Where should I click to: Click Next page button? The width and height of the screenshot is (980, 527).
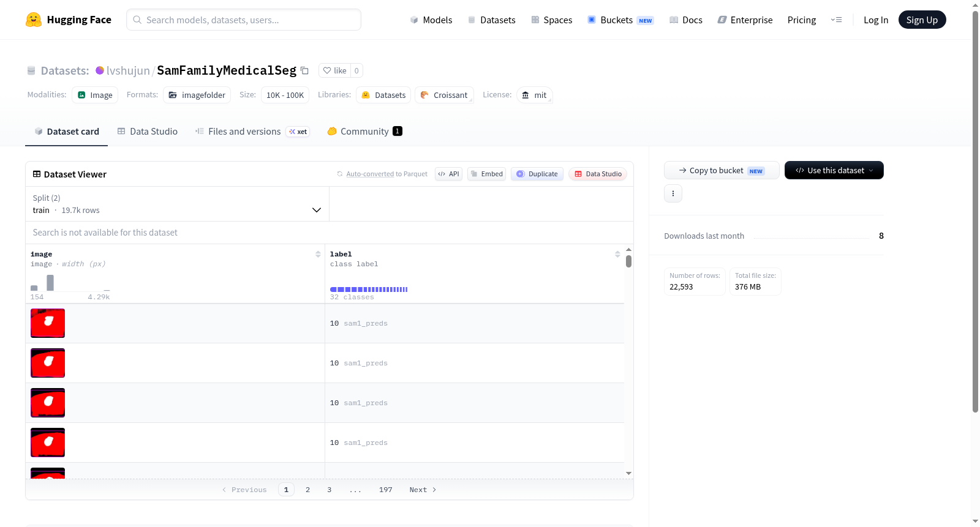(x=423, y=490)
